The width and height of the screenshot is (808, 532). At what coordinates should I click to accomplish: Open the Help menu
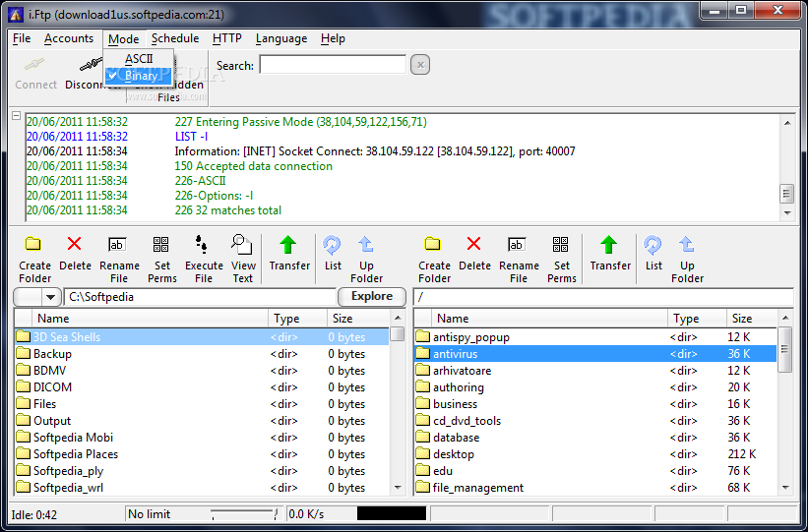(333, 38)
